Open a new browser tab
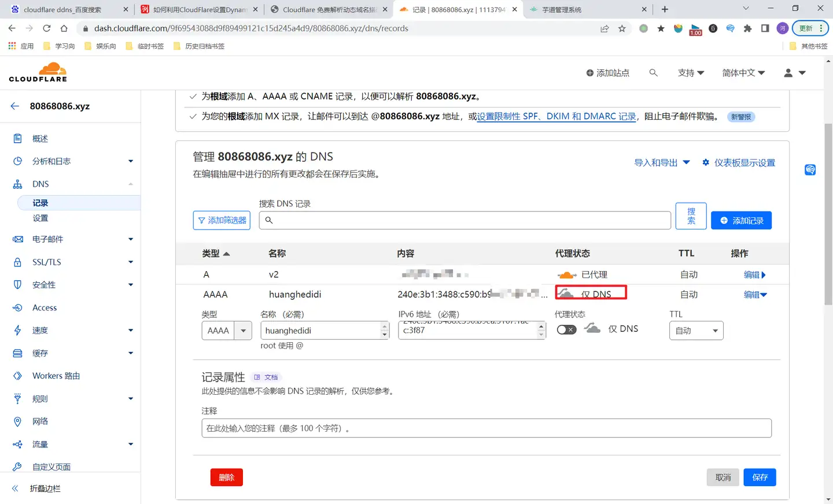This screenshot has width=833, height=504. (x=665, y=9)
